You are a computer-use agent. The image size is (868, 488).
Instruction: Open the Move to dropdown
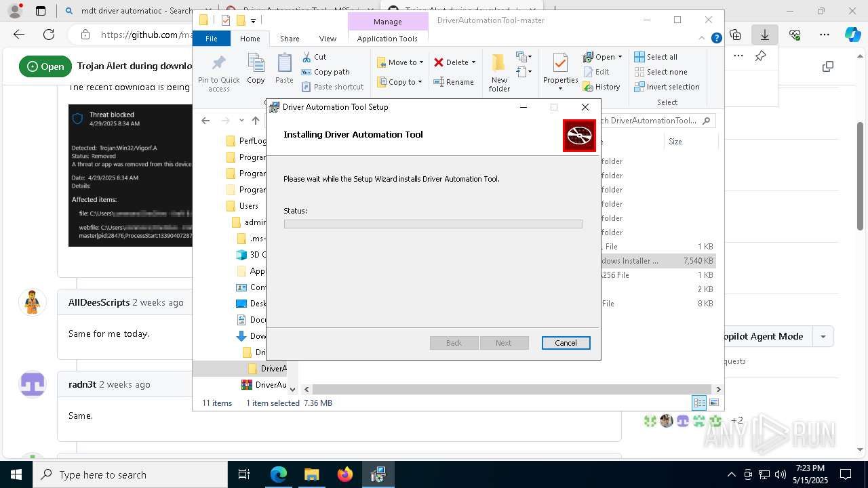[x=400, y=62]
